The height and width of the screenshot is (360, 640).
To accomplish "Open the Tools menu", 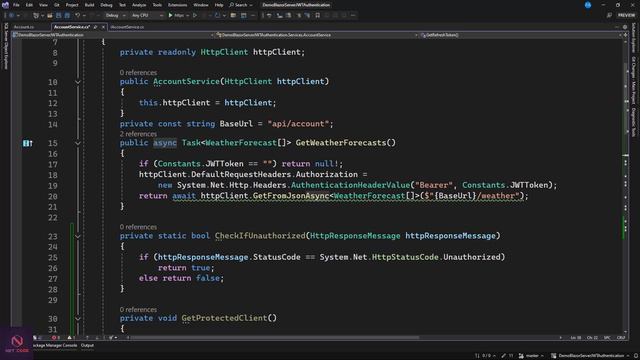I will point(157,5).
